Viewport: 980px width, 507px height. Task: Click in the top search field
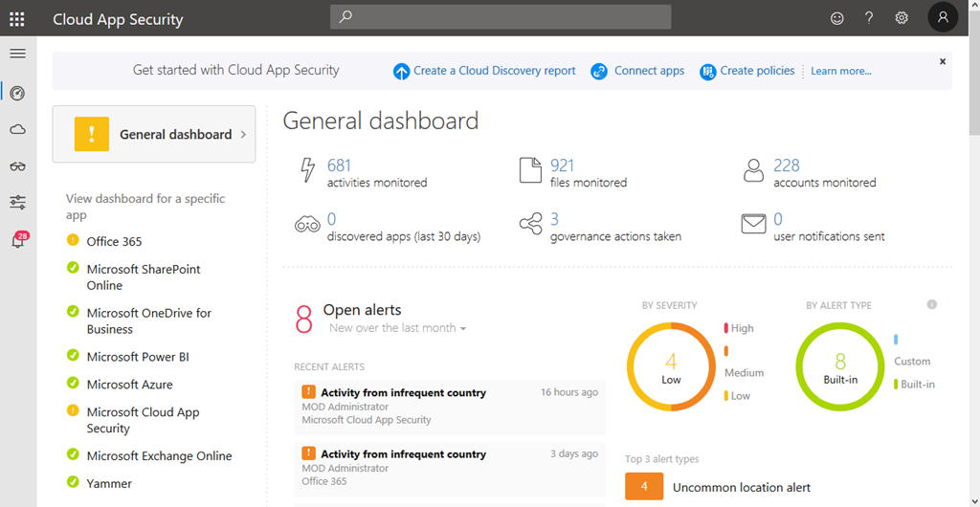501,17
